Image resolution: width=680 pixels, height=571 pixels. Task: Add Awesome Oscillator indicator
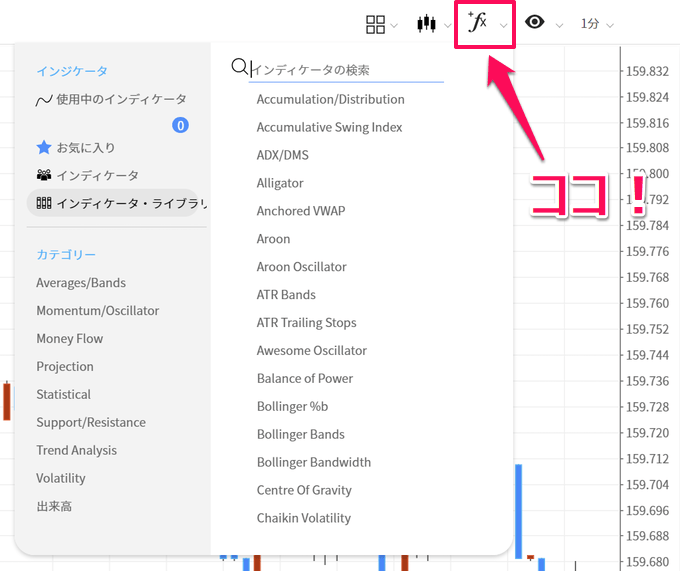(312, 351)
